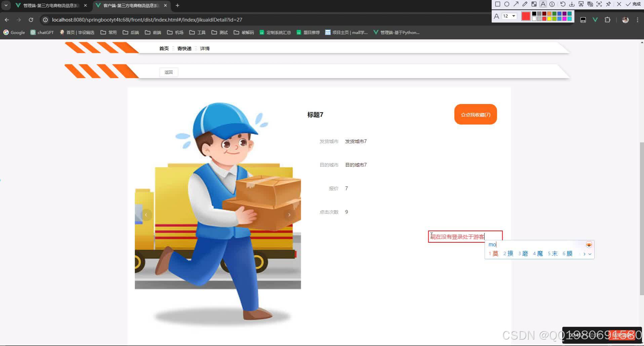Image resolution: width=644 pixels, height=346 pixels.
Task: Open the OCR text recognition tool
Action: pyautogui.click(x=591, y=4)
